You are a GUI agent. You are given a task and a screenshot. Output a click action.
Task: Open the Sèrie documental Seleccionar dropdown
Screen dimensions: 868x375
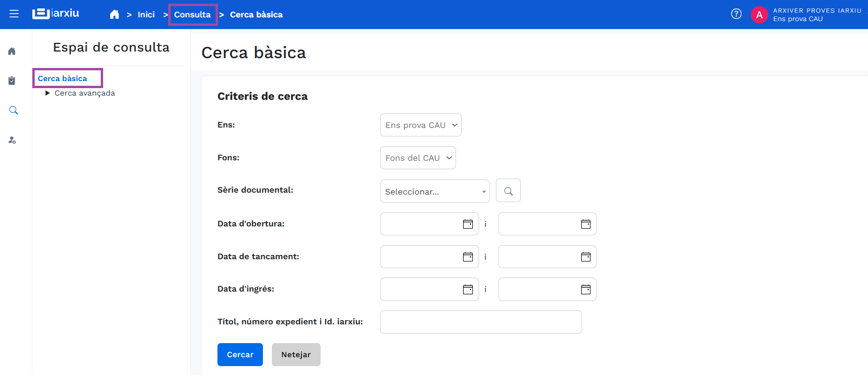[x=435, y=191]
